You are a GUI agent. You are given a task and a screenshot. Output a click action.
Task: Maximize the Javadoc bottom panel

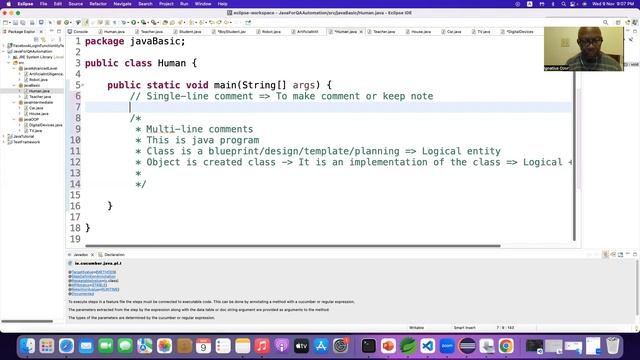[635, 254]
